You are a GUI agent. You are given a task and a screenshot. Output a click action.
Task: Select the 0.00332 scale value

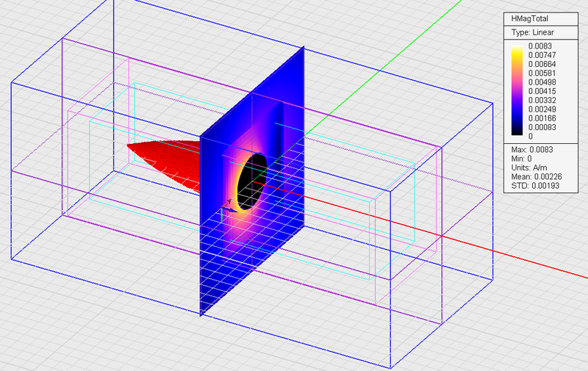[542, 100]
